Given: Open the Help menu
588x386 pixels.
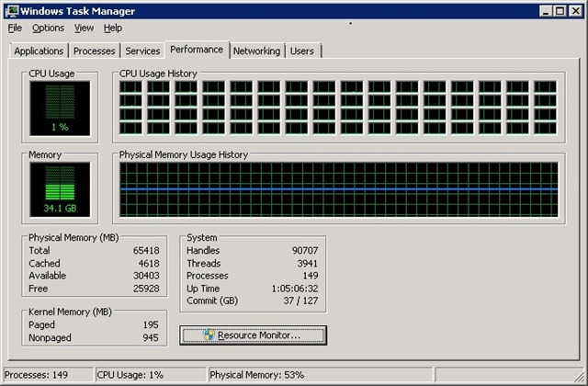Looking at the screenshot, I should [113, 28].
